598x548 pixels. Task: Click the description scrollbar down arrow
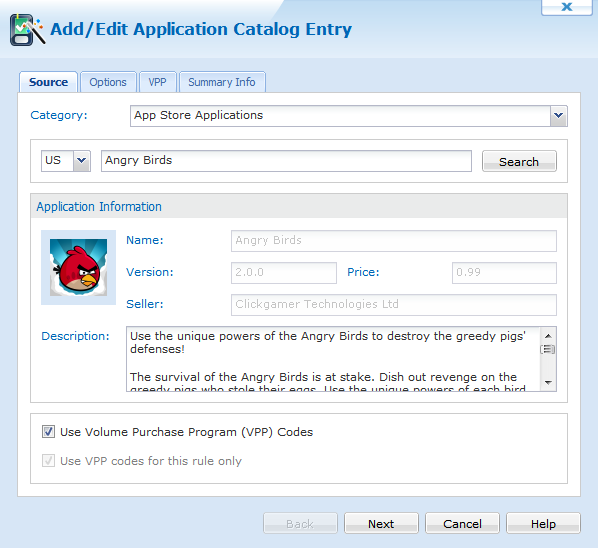pos(548,382)
